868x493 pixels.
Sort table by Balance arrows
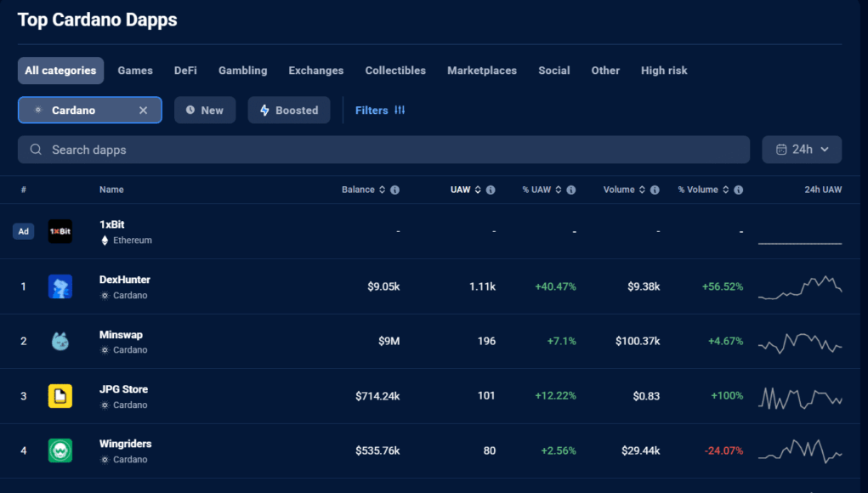[382, 190]
